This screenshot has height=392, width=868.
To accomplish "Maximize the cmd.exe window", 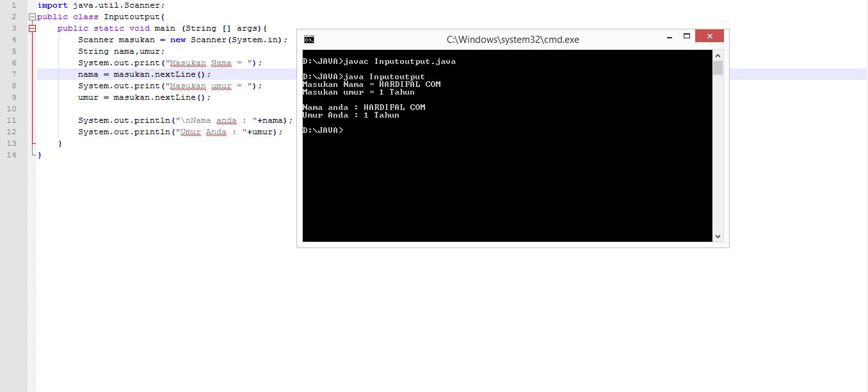I will pyautogui.click(x=686, y=36).
